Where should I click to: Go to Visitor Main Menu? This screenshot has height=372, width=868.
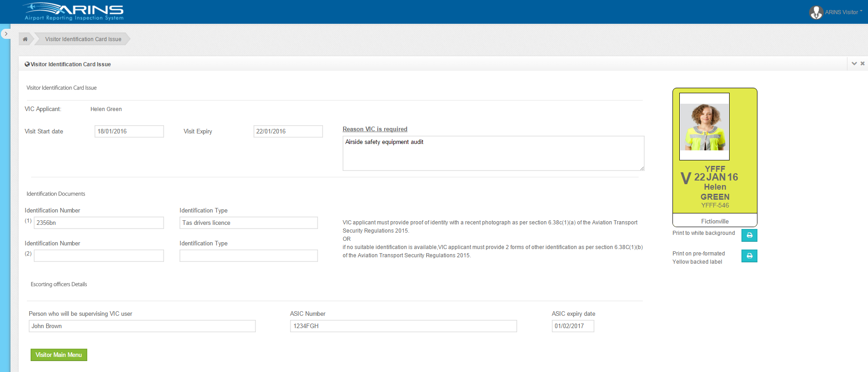point(58,355)
